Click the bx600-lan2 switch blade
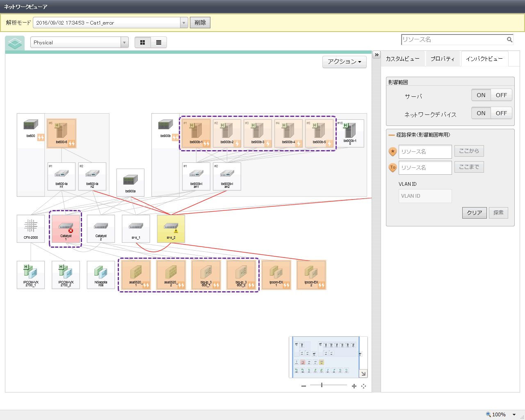The height and width of the screenshot is (420, 525). click(x=92, y=176)
